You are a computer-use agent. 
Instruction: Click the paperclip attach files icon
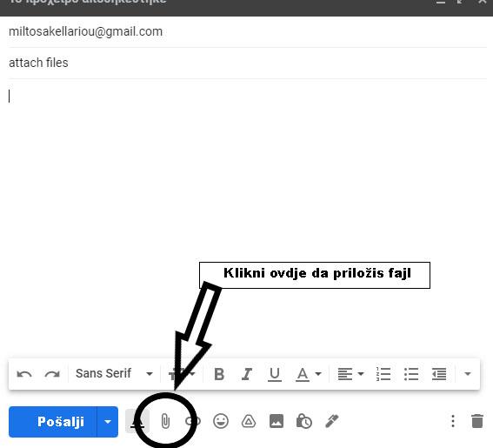click(165, 421)
